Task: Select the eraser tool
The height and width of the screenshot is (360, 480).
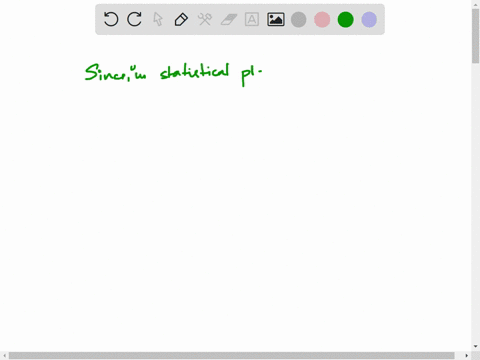Action: [x=229, y=19]
